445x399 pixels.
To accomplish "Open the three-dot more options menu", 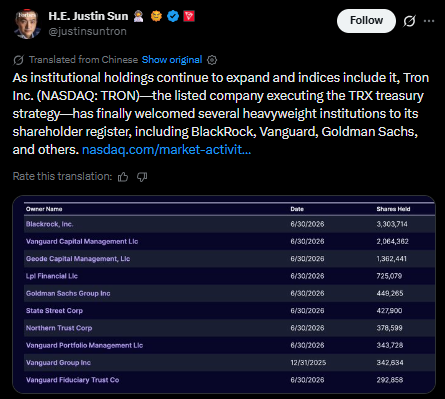I will click(x=429, y=21).
